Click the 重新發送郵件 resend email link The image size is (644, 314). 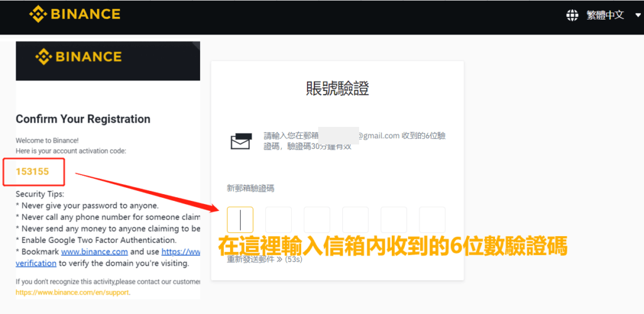click(254, 259)
